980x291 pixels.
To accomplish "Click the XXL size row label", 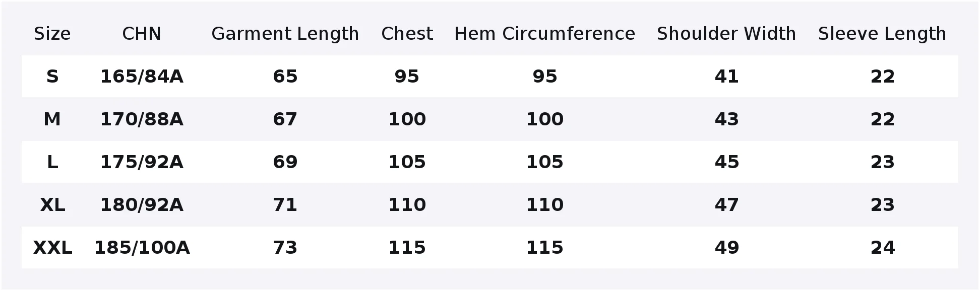I will [52, 248].
